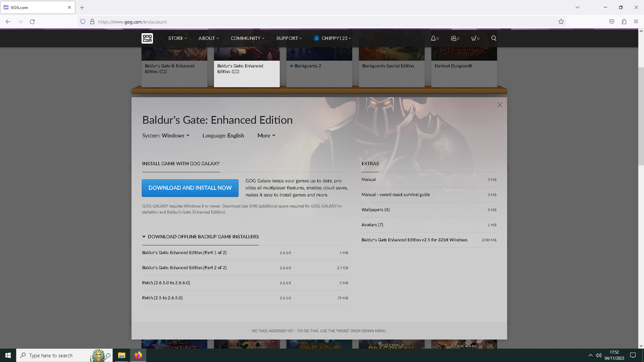Click the tracking protection shield icon
The image size is (644, 362).
tap(83, 22)
